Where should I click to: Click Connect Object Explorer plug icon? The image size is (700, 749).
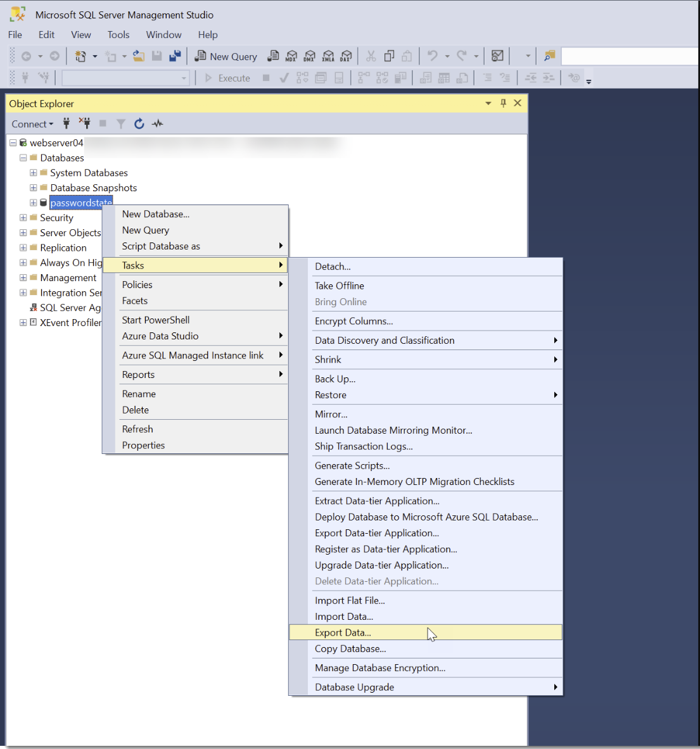(x=67, y=123)
